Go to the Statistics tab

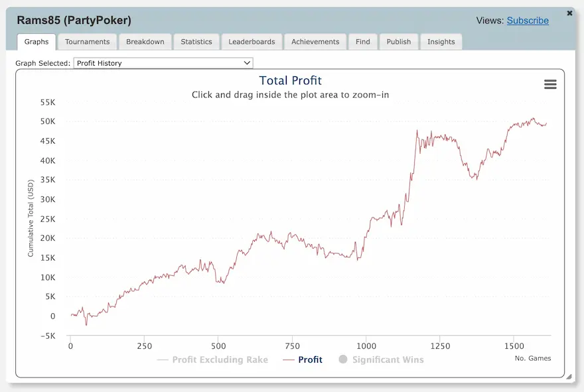(196, 42)
